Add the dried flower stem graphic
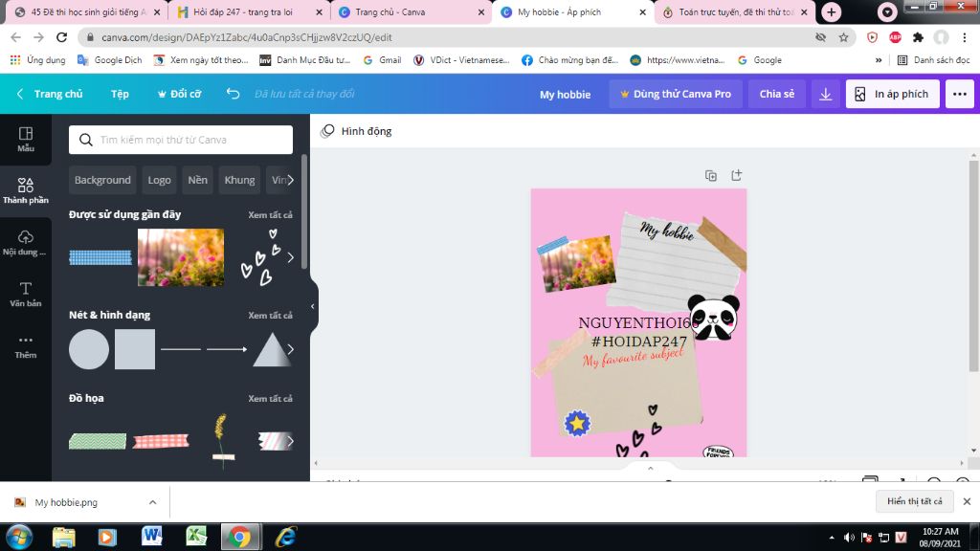This screenshot has width=980, height=551. click(x=222, y=441)
